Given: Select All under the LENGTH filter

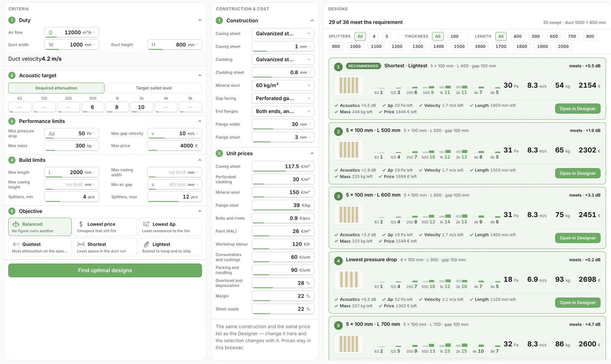Looking at the screenshot, I should 501,36.
